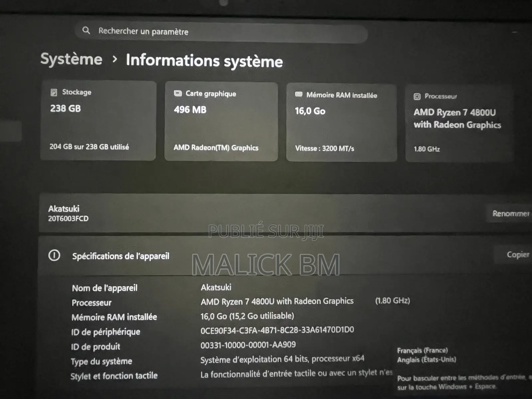Select the '(1.80 GHz)' value in specifications

point(392,301)
